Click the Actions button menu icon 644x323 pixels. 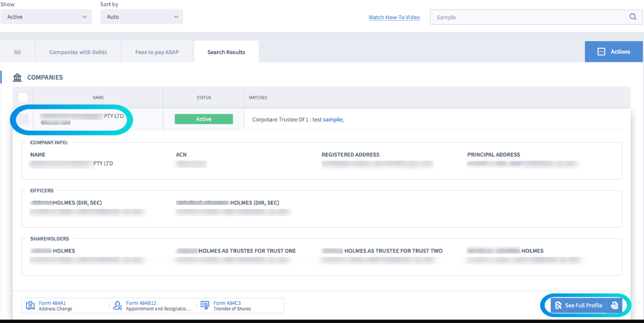point(601,52)
